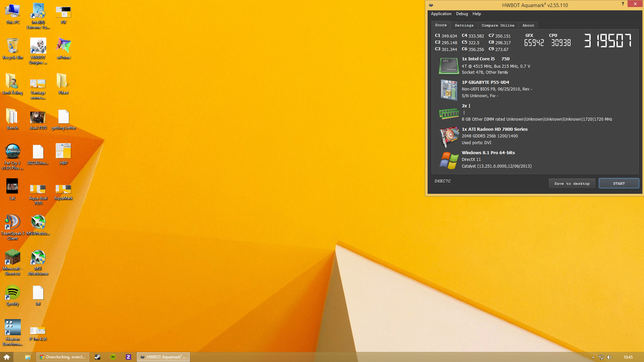Click 1x ATI Radeon HD 7800 Series
644x362 pixels.
494,129
